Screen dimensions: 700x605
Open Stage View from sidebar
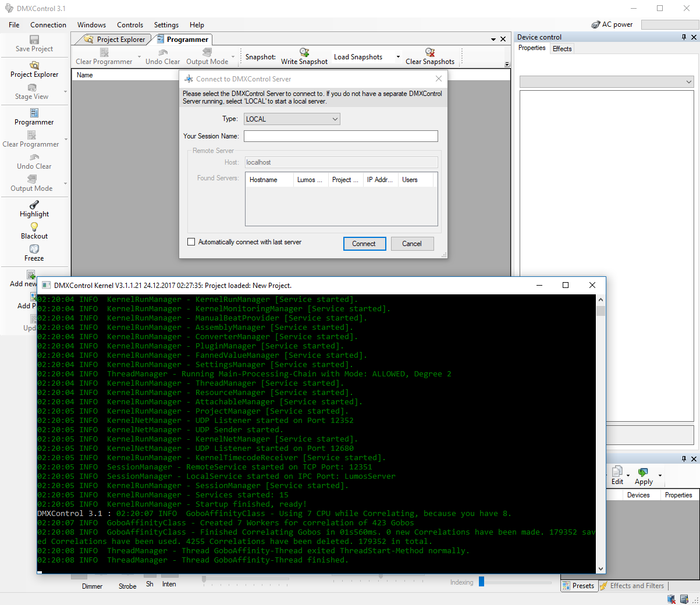(32, 92)
